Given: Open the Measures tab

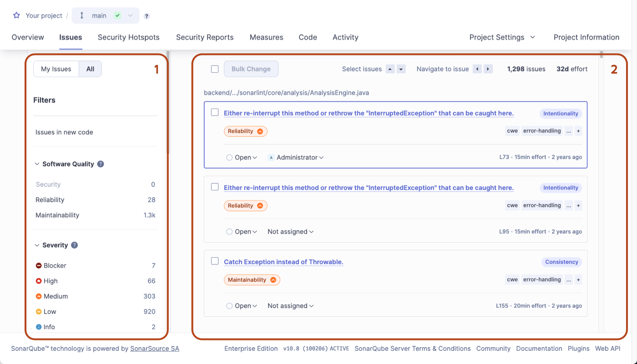Looking at the screenshot, I should [x=266, y=37].
